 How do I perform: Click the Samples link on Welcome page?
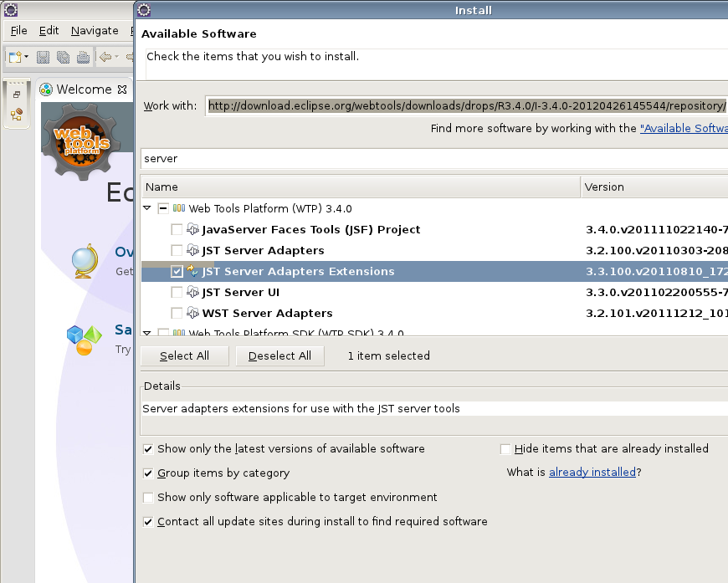pos(123,330)
